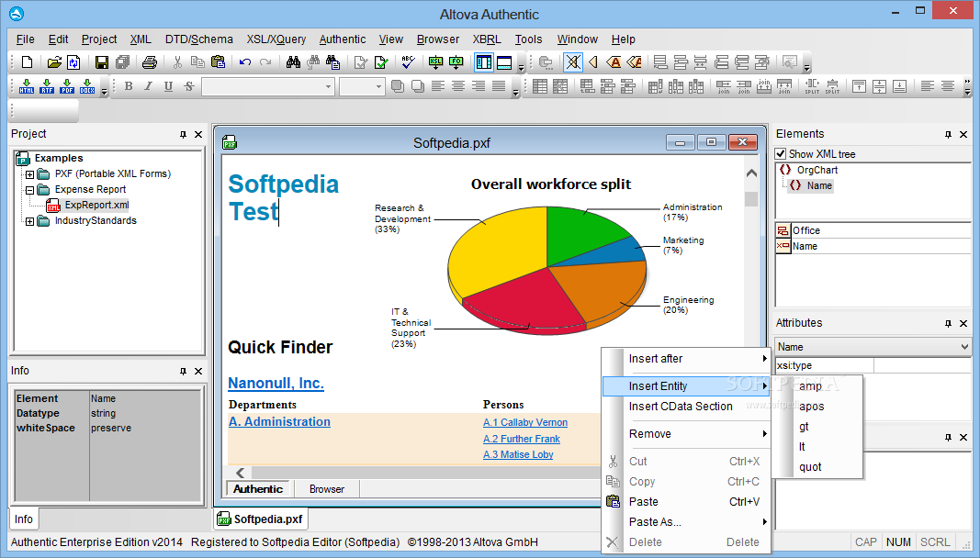980x558 pixels.
Task: Click the Open file folder icon
Action: [54, 61]
